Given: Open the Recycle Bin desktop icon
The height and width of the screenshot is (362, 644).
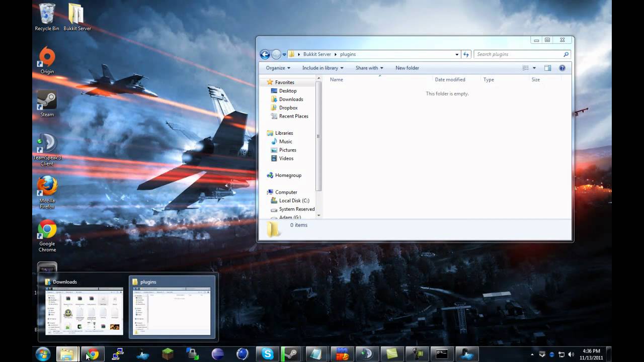Looking at the screenshot, I should (47, 17).
